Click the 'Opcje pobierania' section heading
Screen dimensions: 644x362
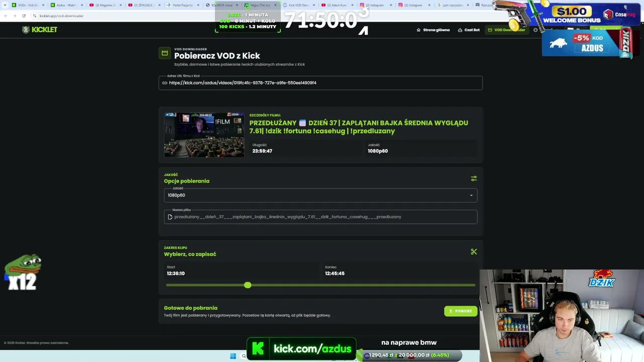click(x=187, y=181)
